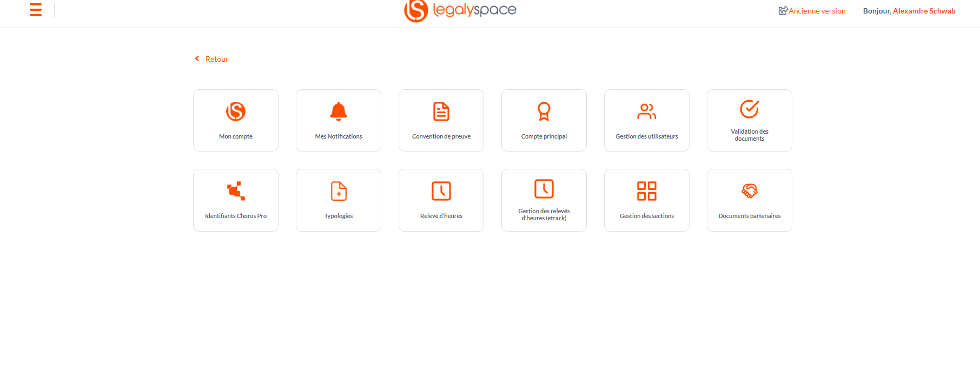
Task: Open the Documents partenaires label
Action: point(750,216)
